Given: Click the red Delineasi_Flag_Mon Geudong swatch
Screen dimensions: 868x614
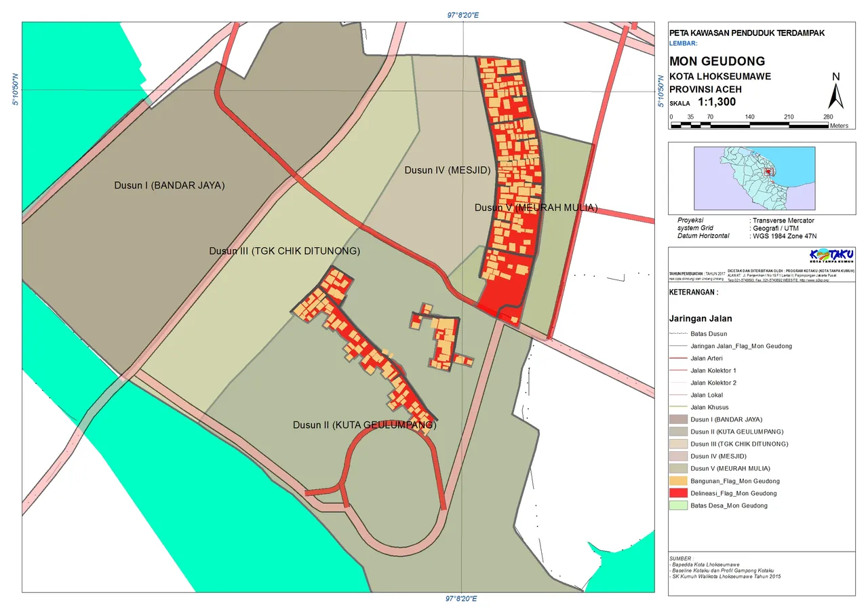Looking at the screenshot, I should tap(679, 493).
